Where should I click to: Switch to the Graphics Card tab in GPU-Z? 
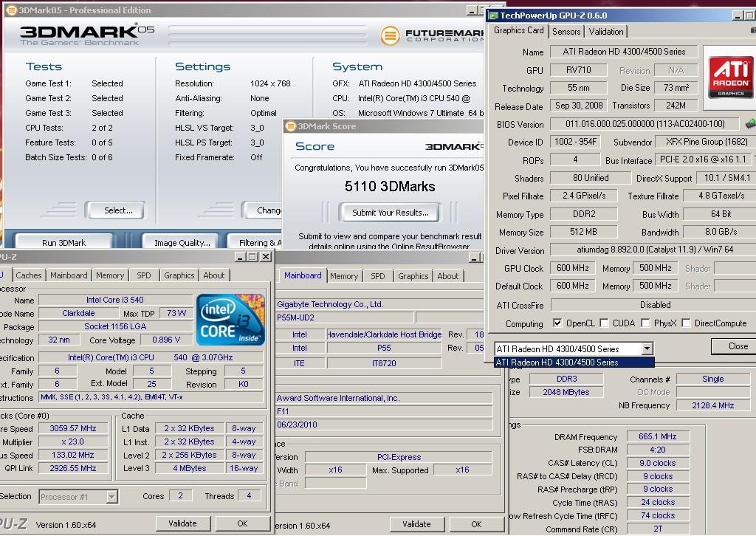point(518,30)
